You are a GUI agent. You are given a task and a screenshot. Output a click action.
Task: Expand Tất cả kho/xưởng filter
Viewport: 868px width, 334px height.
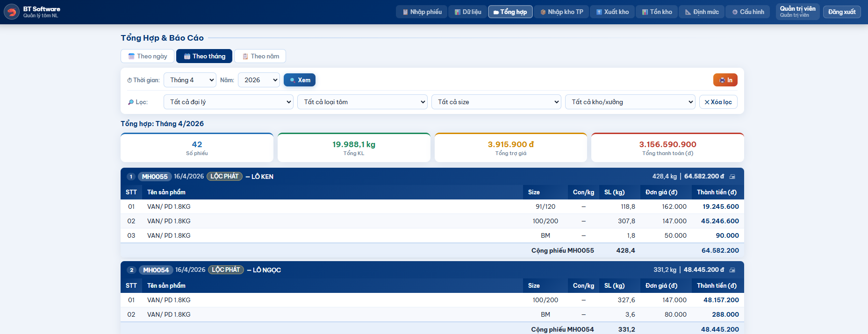630,102
